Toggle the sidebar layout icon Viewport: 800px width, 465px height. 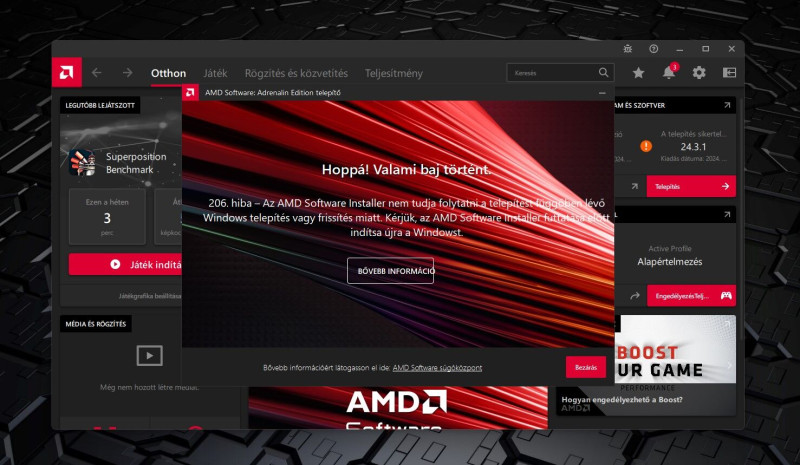[729, 72]
